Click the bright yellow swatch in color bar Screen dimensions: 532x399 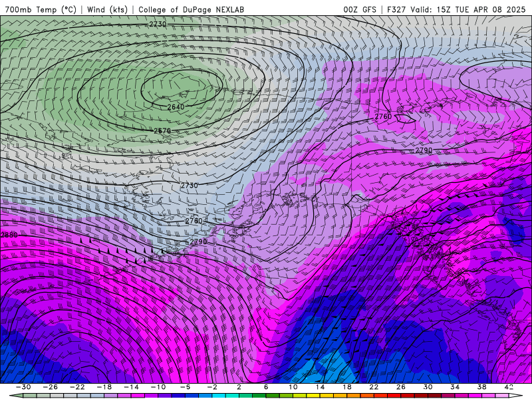pos(313,396)
